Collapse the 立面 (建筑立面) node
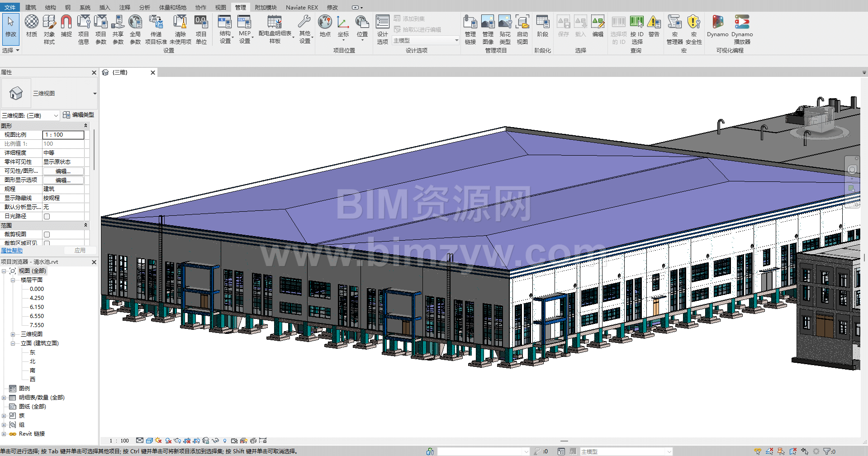Viewport: 868px width, 456px height. click(13, 343)
